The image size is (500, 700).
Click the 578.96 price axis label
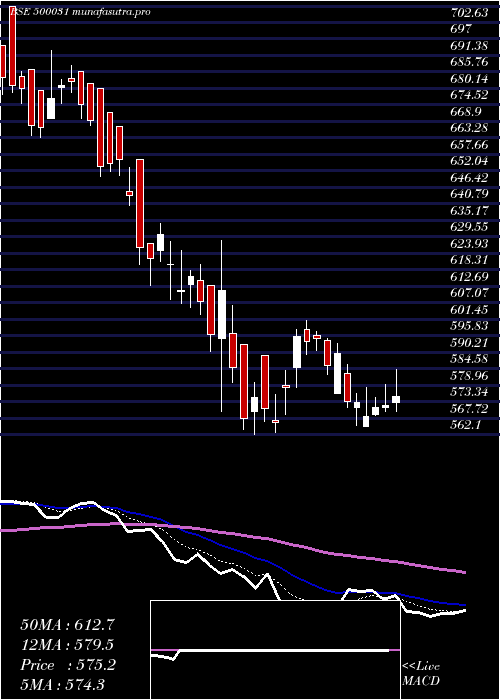pyautogui.click(x=469, y=375)
